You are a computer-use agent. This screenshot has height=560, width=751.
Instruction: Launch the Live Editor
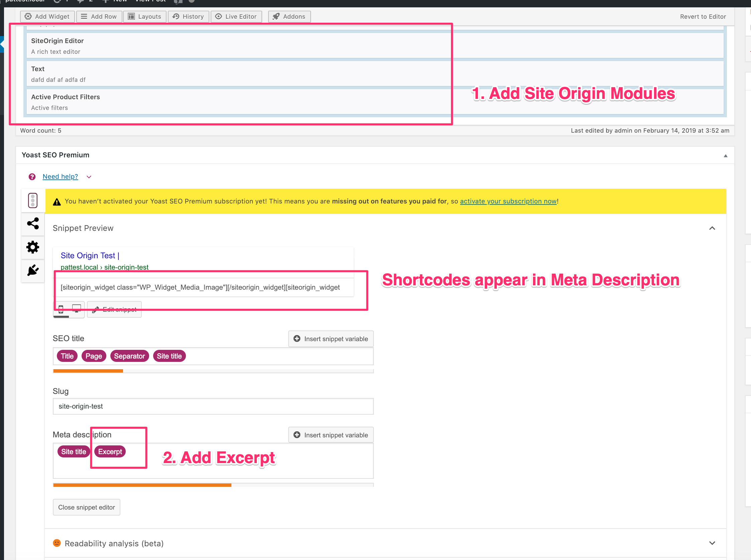236,16
